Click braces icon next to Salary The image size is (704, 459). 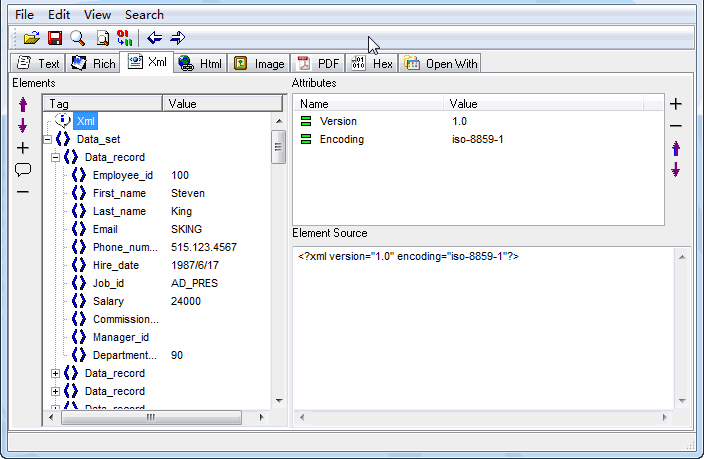click(x=79, y=301)
